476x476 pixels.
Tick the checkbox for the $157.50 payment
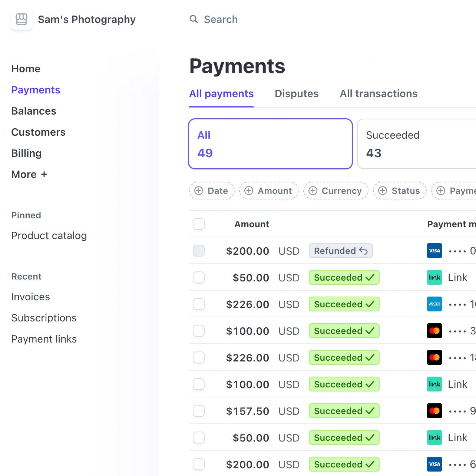click(x=199, y=411)
